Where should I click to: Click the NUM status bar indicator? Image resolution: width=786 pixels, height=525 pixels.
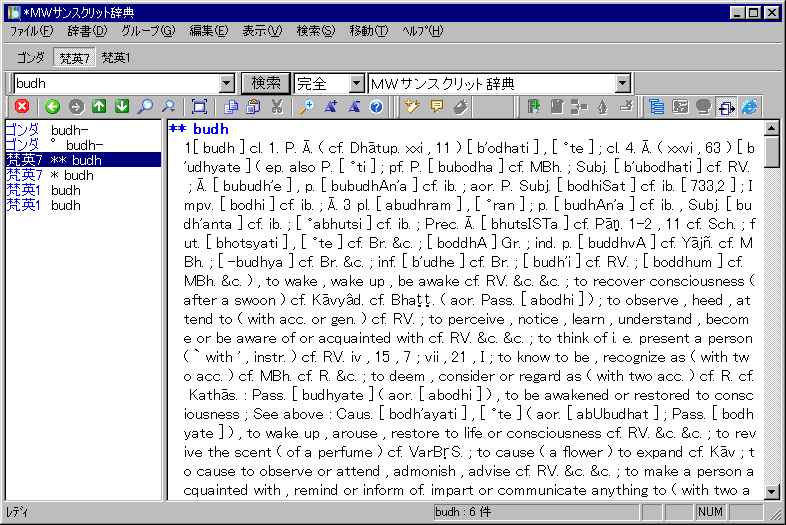point(710,512)
